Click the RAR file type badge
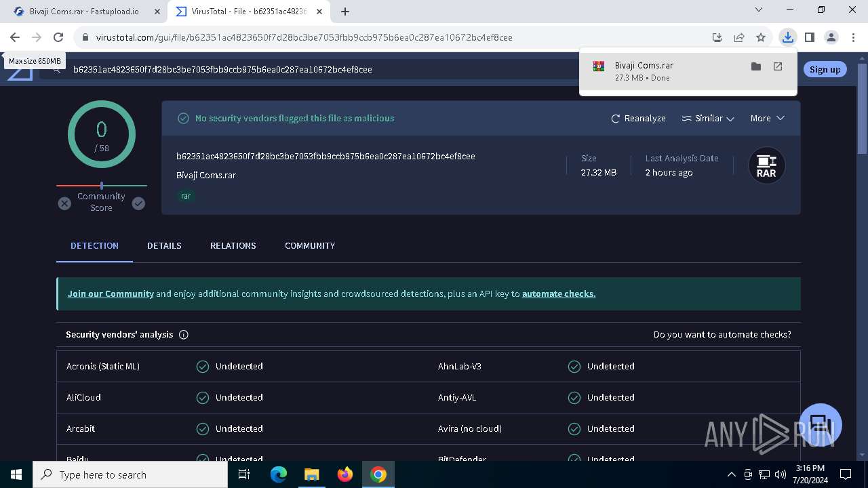 (766, 165)
